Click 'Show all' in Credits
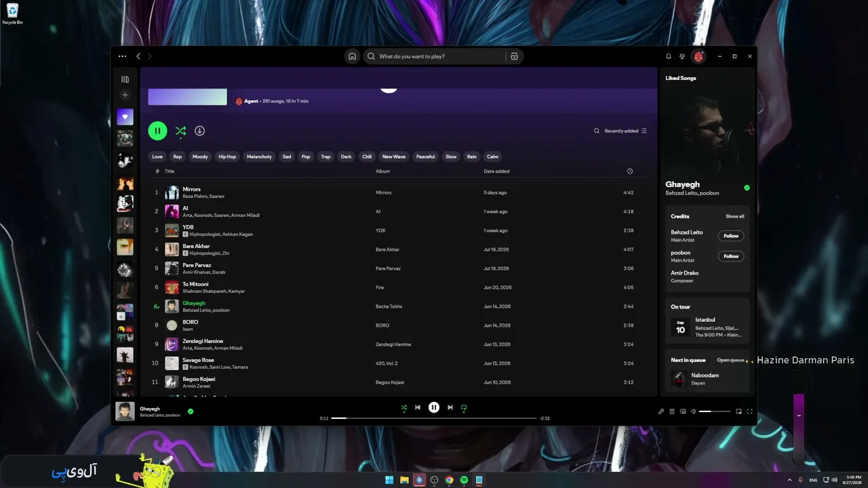The image size is (868, 488). click(x=735, y=216)
